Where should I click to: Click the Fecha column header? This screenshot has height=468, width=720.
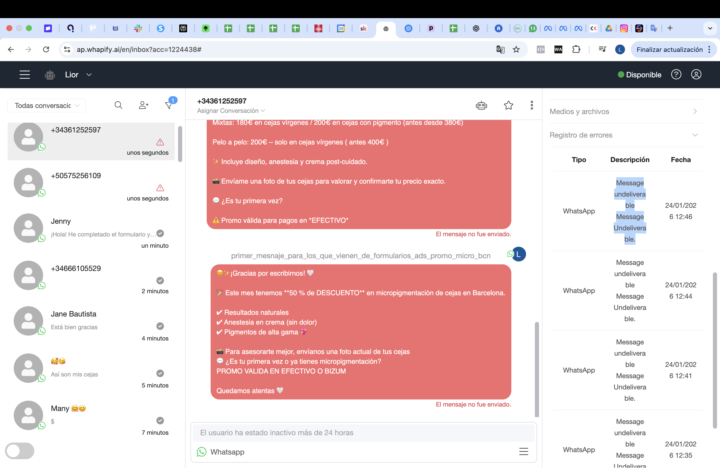[x=681, y=160]
